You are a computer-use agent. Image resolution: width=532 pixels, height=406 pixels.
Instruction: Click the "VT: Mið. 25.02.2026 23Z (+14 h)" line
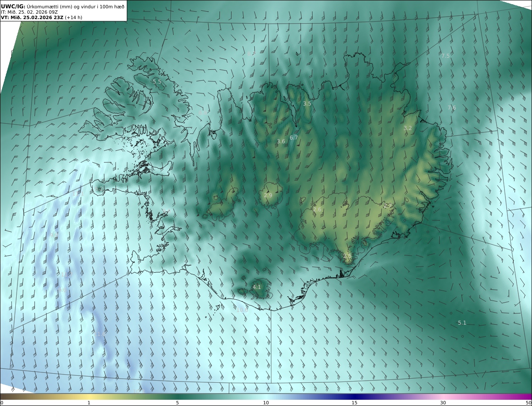click(42, 17)
